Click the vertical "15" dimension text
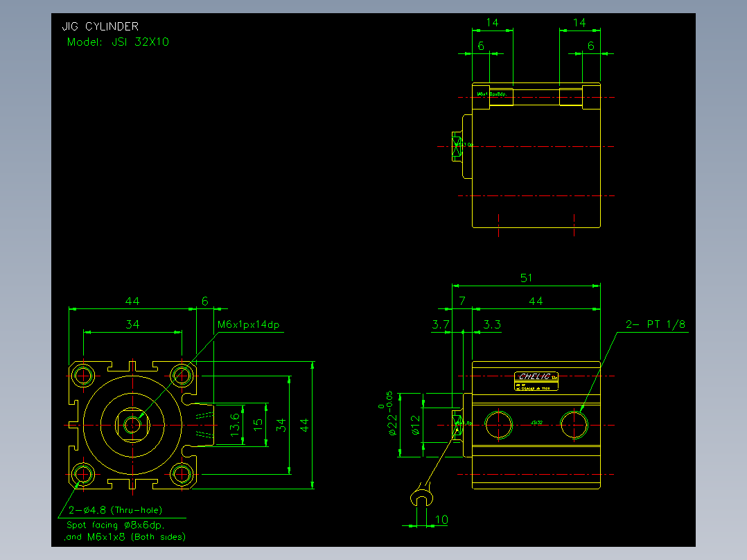 click(258, 423)
